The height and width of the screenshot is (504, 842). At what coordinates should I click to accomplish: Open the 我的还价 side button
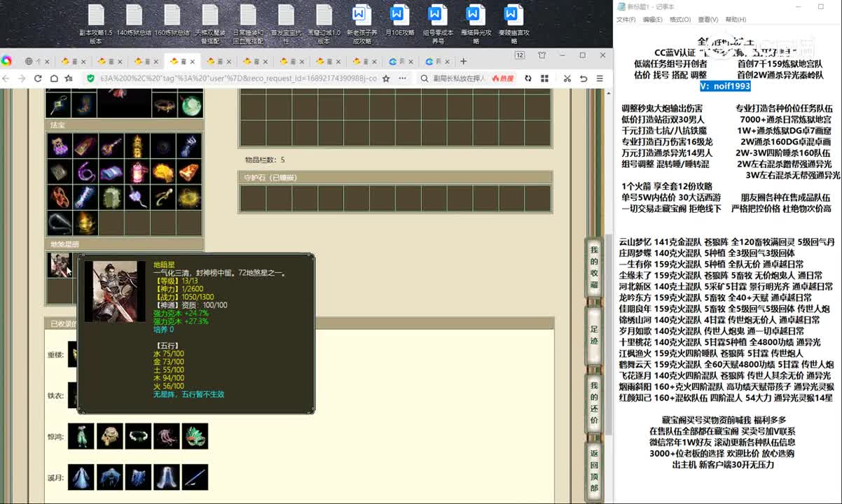tap(594, 402)
